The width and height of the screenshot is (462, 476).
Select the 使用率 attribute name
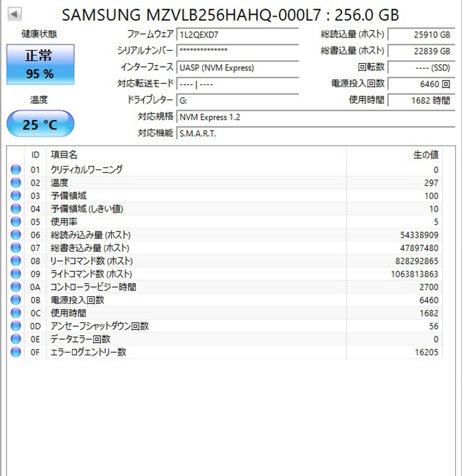(64, 222)
